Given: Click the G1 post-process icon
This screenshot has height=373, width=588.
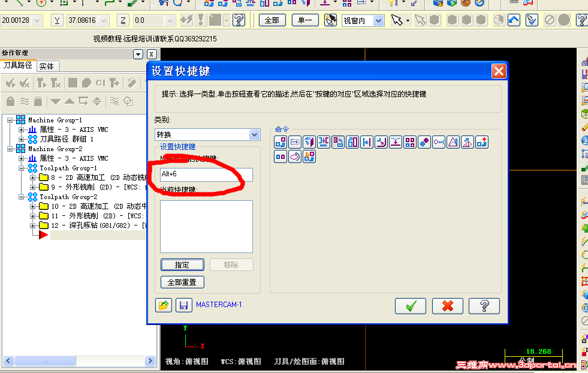Looking at the screenshot, I should click(x=101, y=83).
